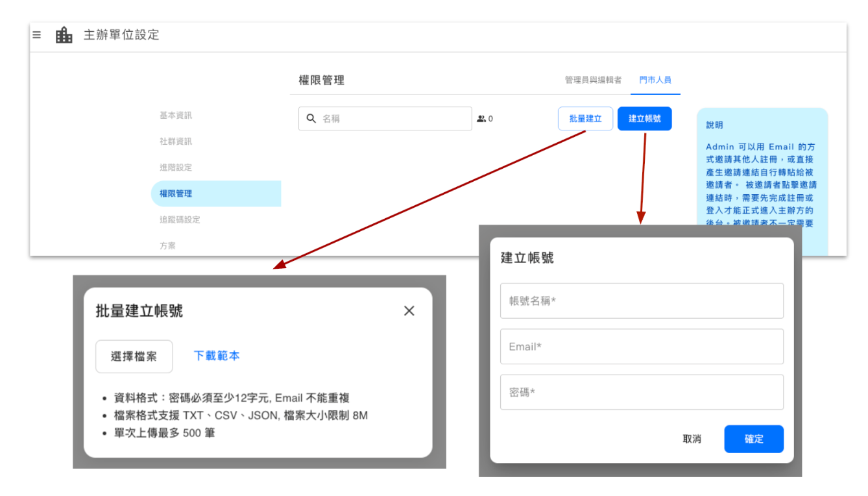Go to 基本資訊 in the sidebar
This screenshot has width=868, height=496.
point(176,116)
